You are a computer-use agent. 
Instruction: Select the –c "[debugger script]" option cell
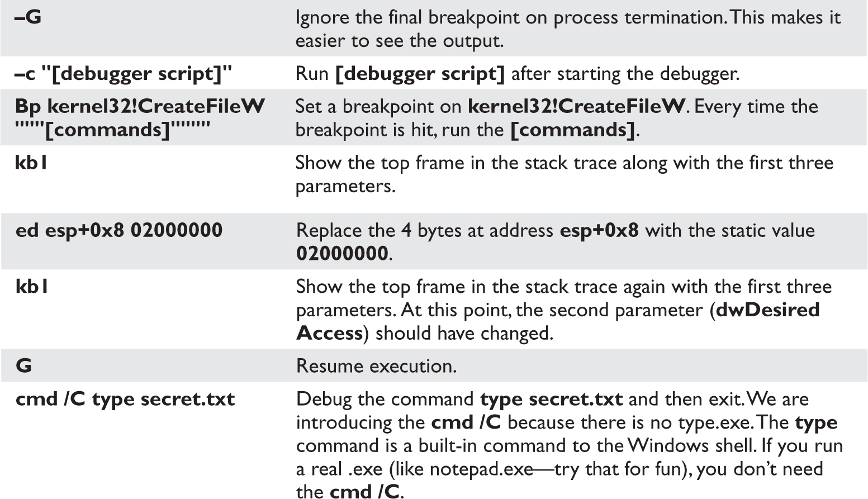click(x=124, y=74)
